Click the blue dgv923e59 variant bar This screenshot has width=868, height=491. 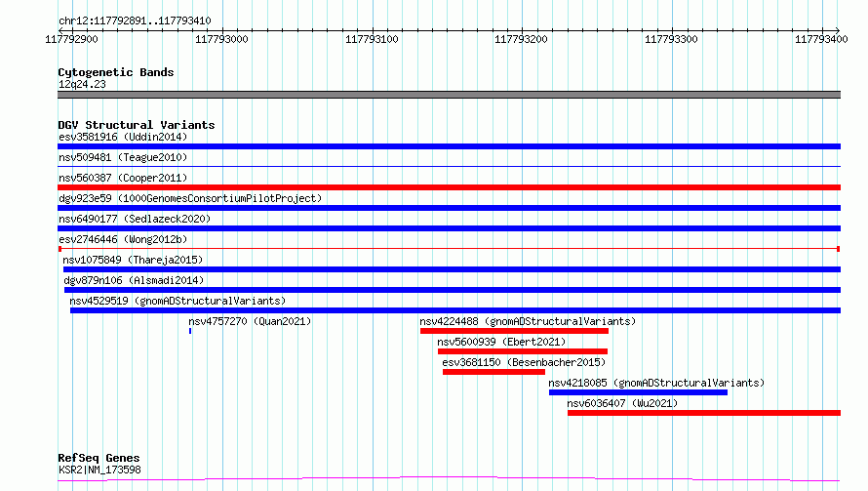(x=449, y=208)
